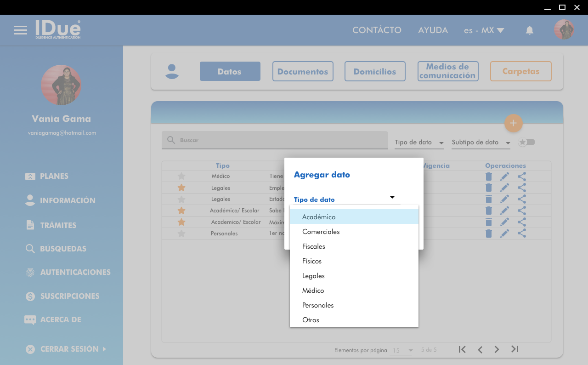
Task: Share the Personales row data
Action: [522, 234]
